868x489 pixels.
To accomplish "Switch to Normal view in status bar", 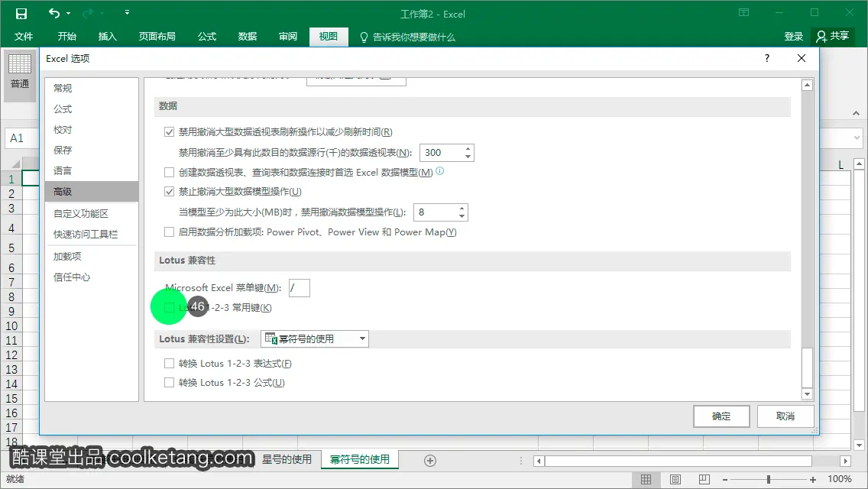I will (646, 480).
